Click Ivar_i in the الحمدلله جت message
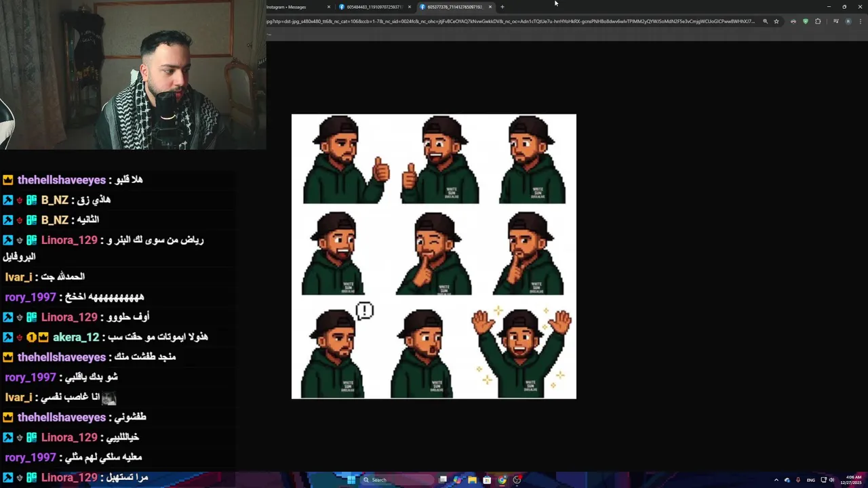Viewport: 868px width, 488px height. click(18, 277)
